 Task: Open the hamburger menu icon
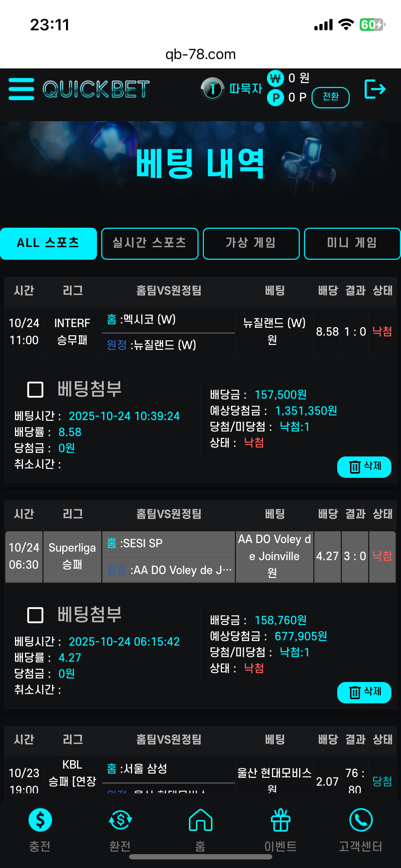click(21, 89)
